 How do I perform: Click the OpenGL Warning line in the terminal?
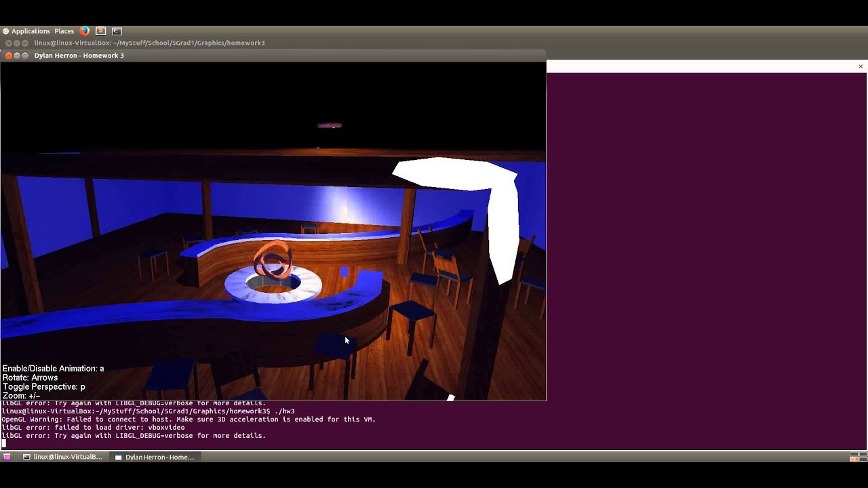coord(189,420)
